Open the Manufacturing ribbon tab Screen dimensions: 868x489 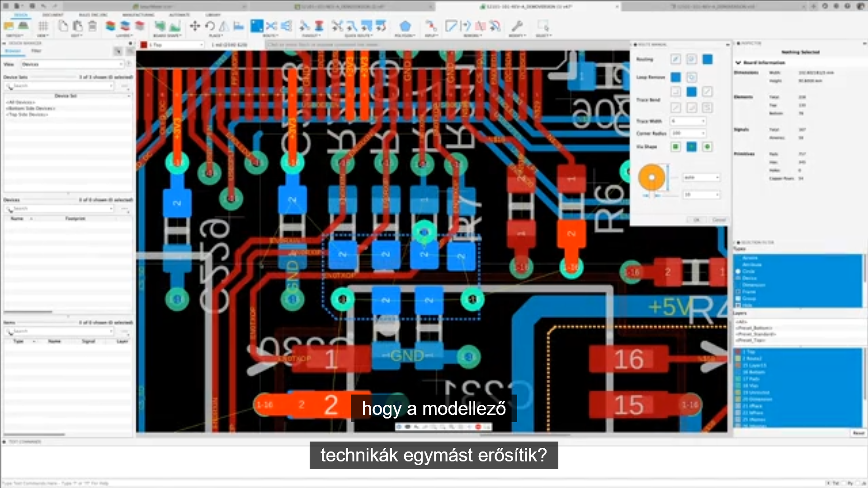pyautogui.click(x=138, y=15)
